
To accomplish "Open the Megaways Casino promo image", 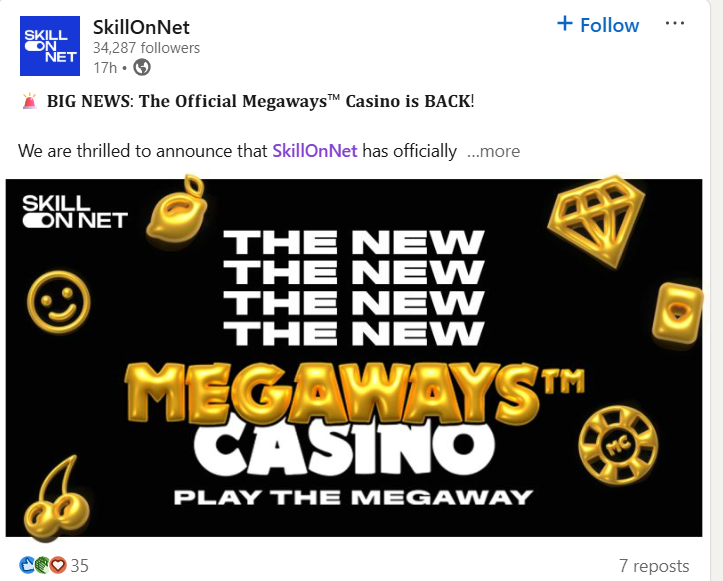I will pyautogui.click(x=354, y=358).
